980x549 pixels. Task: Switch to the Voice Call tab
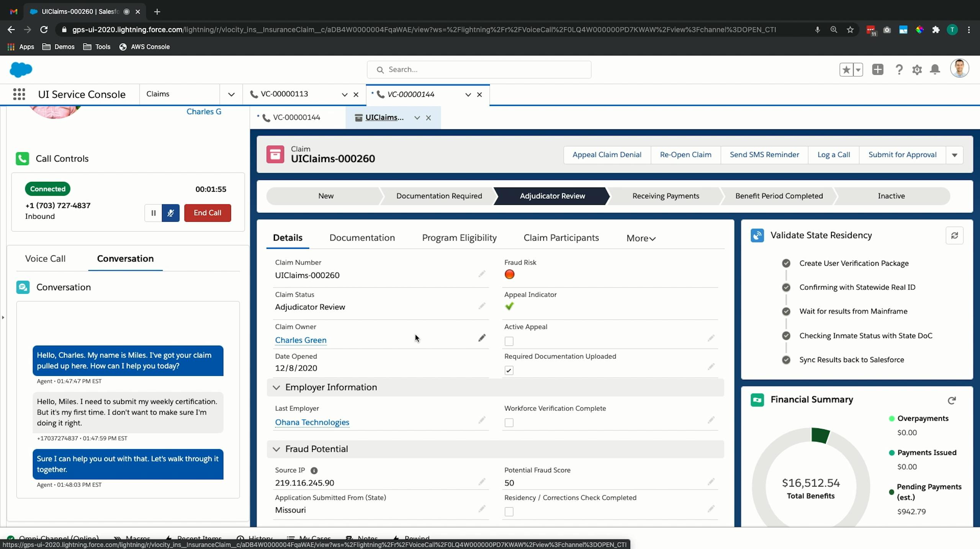(x=45, y=258)
